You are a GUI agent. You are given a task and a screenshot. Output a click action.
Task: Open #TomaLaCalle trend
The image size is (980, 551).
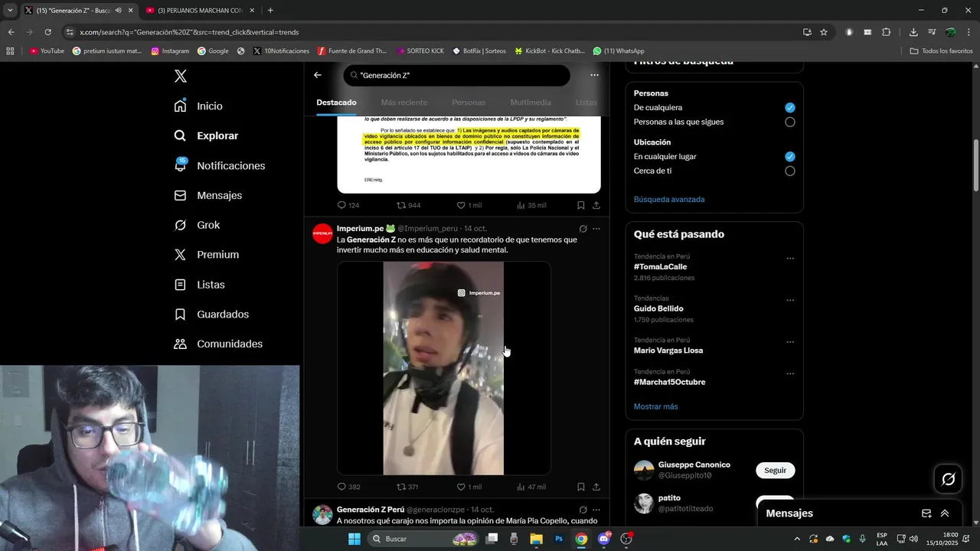(x=660, y=267)
